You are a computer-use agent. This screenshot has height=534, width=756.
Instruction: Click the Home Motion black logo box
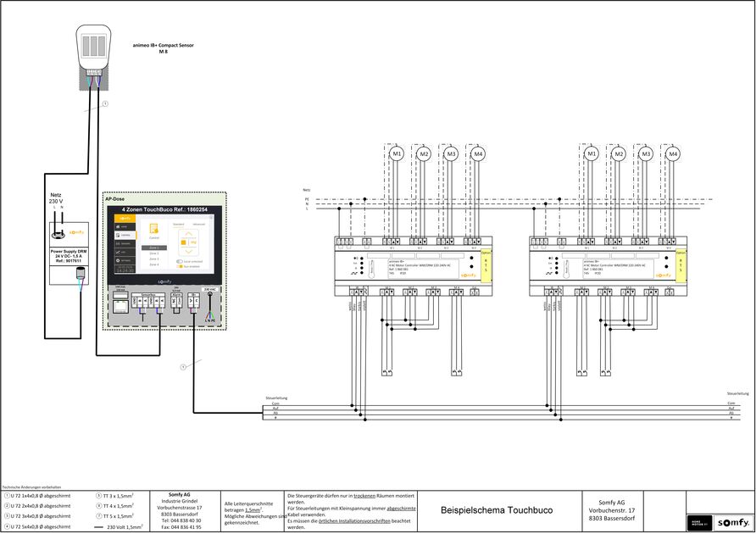point(699,522)
